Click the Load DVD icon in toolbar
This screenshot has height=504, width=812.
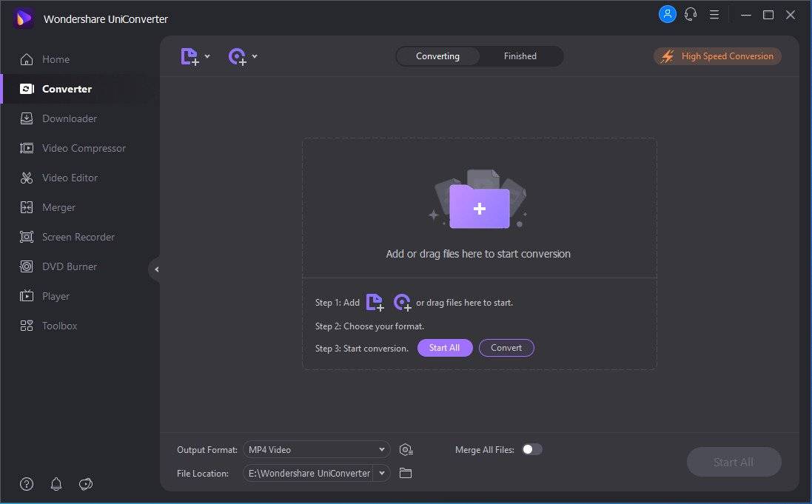(x=237, y=57)
